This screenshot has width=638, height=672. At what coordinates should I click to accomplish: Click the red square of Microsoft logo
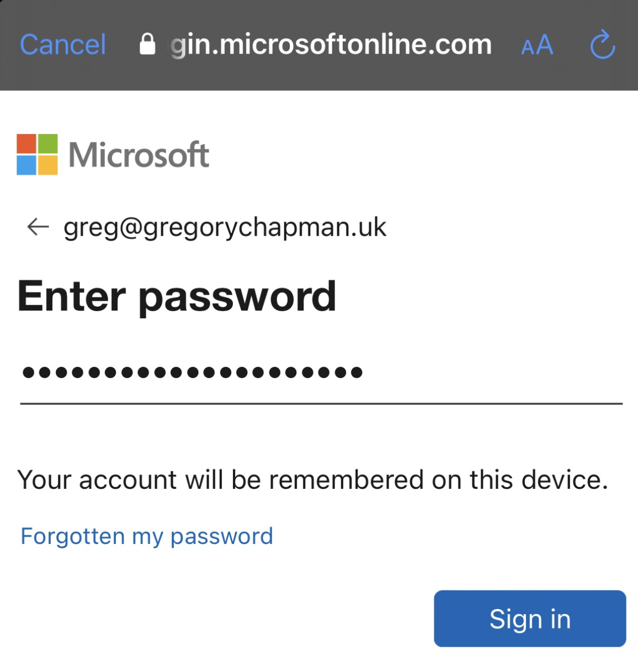tap(26, 144)
